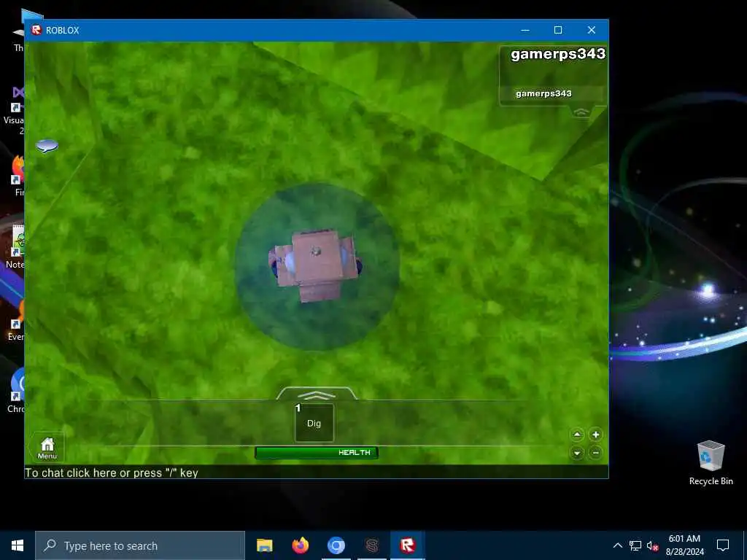Open the S-shaped app on the taskbar
747x560 pixels.
click(x=371, y=545)
